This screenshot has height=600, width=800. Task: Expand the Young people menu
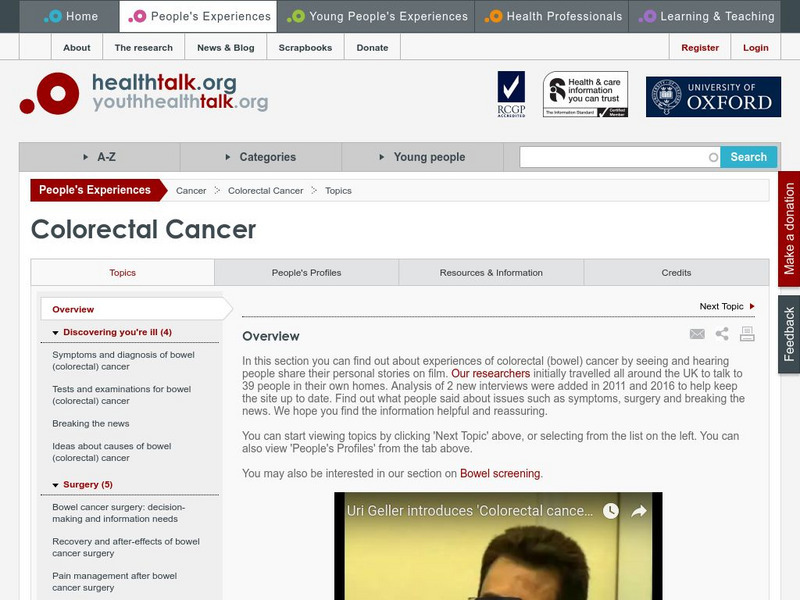(432, 157)
